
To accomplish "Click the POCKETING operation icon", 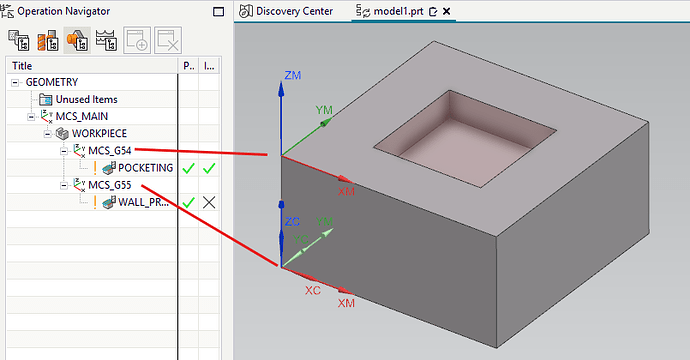I will [109, 168].
